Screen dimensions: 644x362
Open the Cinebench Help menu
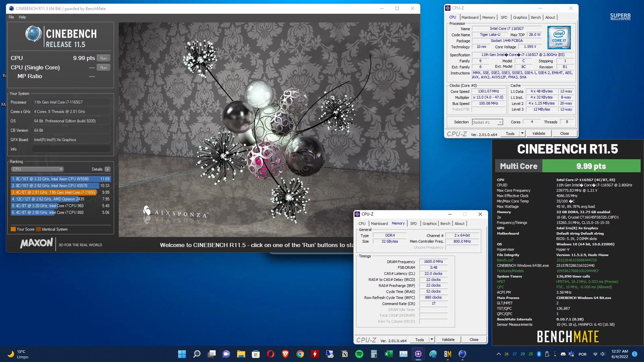[x=22, y=17]
